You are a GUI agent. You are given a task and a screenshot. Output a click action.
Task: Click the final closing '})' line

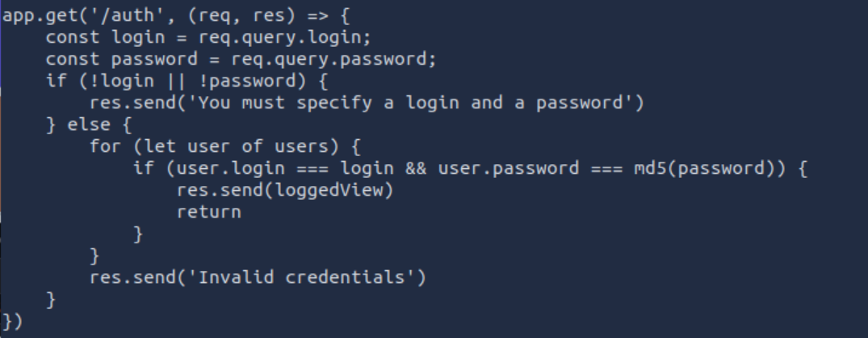[x=13, y=322]
